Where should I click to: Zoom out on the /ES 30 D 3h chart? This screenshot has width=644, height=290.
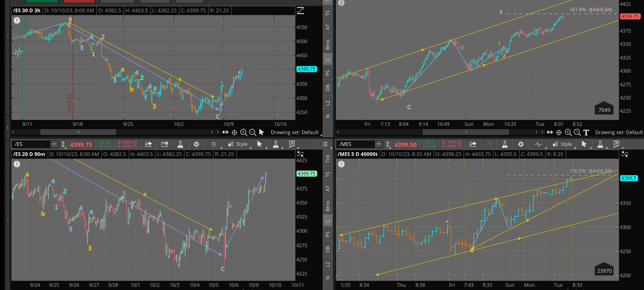click(252, 132)
